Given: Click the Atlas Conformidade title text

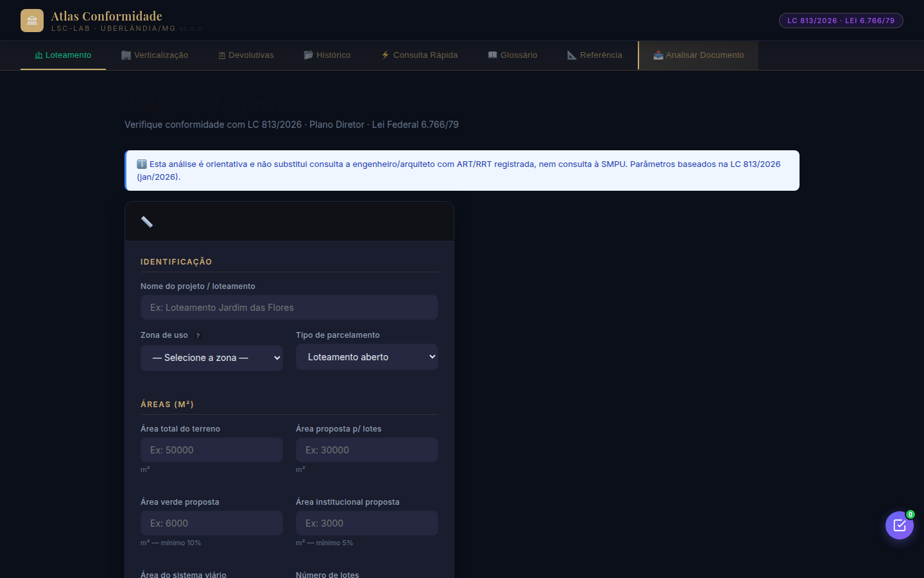Looking at the screenshot, I should coord(107,16).
